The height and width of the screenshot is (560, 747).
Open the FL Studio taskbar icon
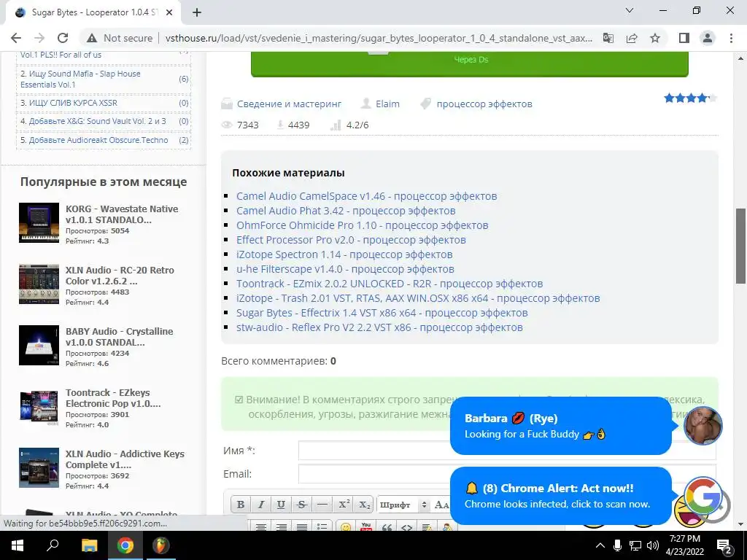click(161, 545)
